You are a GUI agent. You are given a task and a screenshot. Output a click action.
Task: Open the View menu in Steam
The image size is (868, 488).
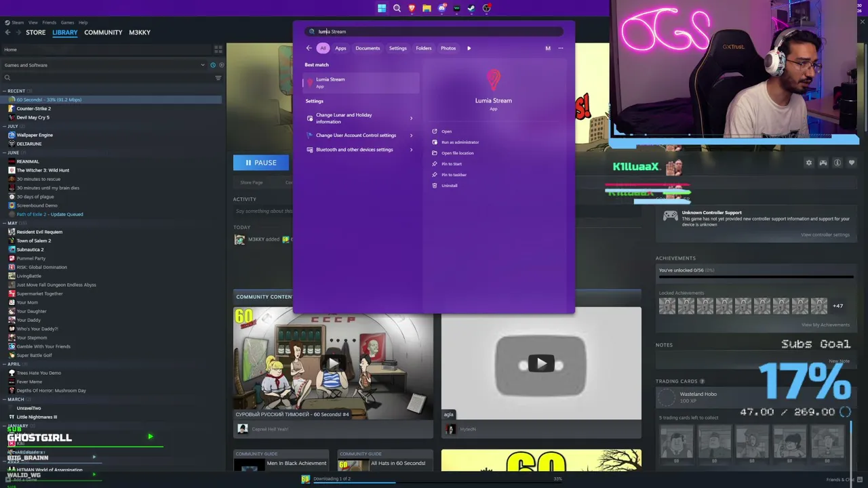tap(33, 22)
